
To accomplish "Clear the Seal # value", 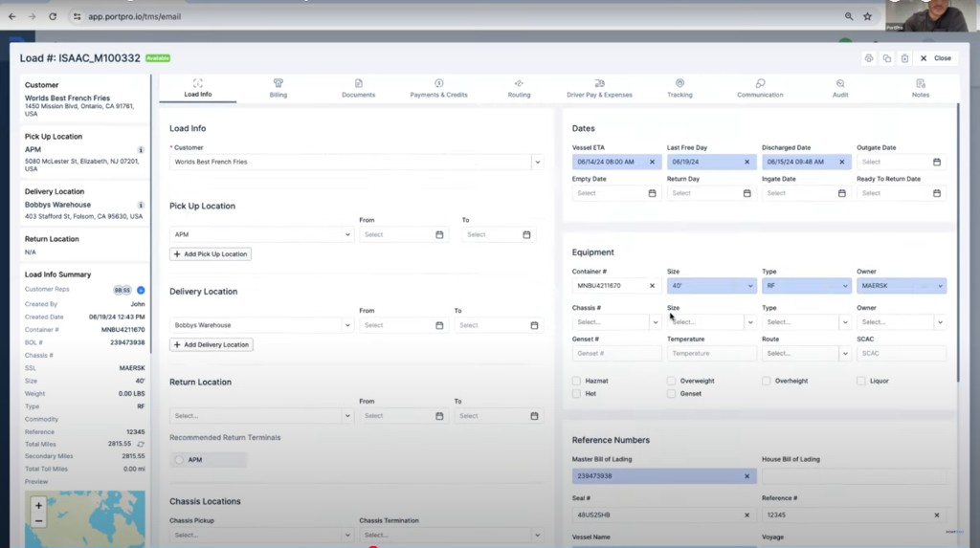I will coord(746,515).
